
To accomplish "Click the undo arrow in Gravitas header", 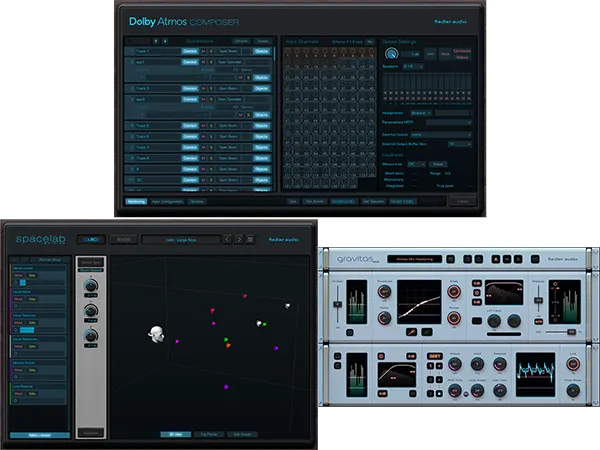I will click(467, 259).
